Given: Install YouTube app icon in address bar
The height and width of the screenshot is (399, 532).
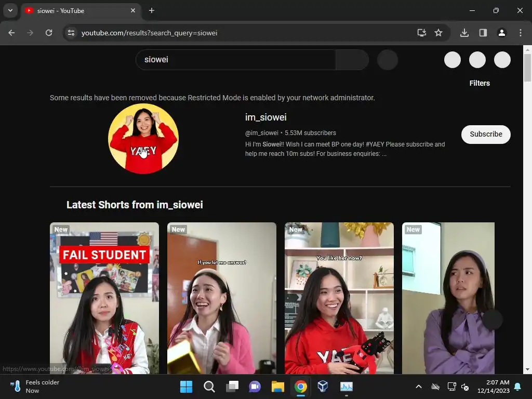Looking at the screenshot, I should [x=422, y=33].
